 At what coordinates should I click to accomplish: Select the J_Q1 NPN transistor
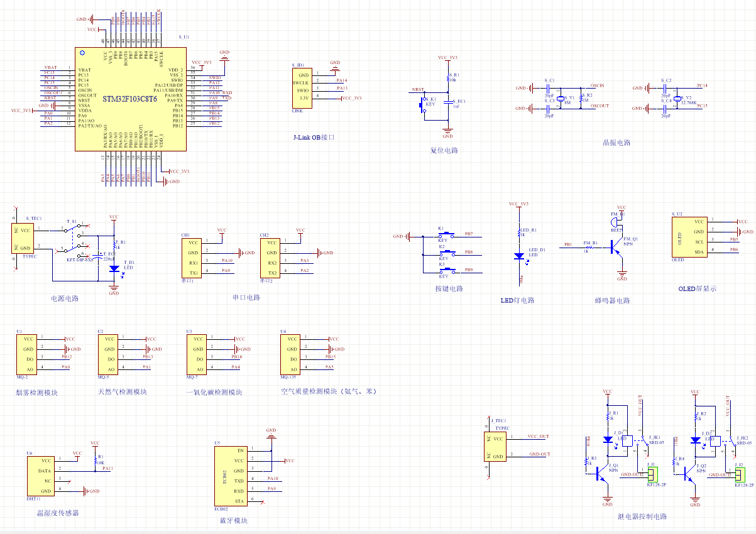pos(603,473)
